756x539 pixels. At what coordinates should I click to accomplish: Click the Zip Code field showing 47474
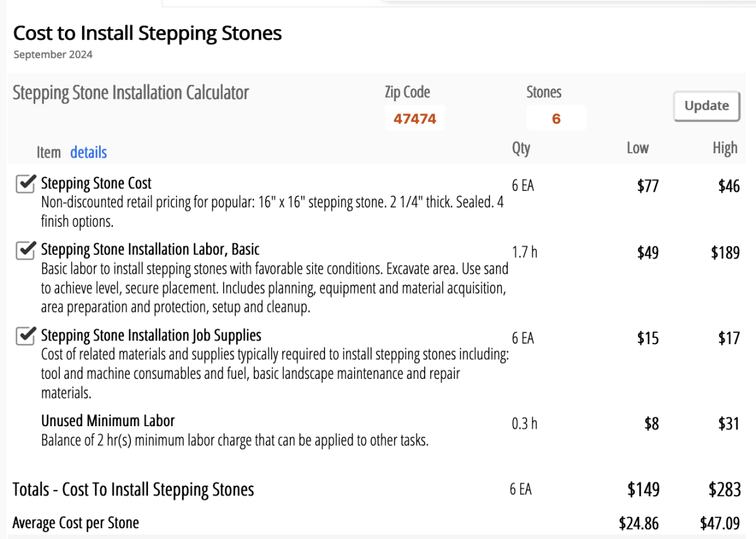pos(415,119)
